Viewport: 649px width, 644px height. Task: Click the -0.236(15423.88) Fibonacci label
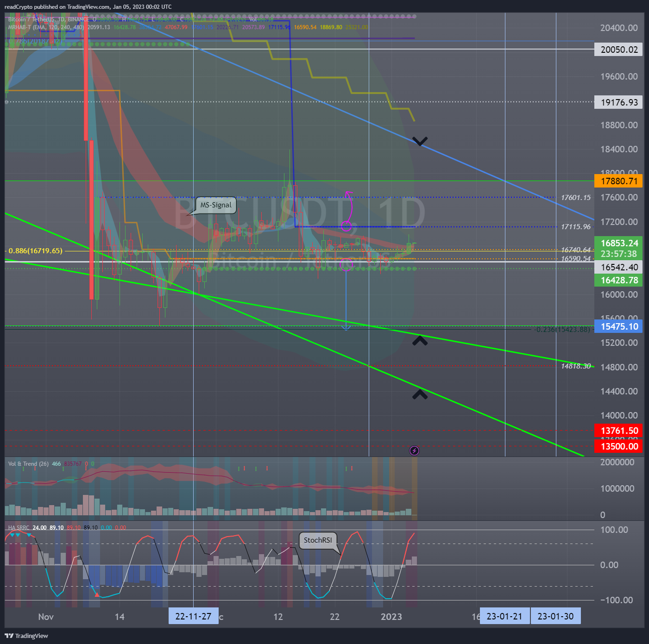click(561, 329)
